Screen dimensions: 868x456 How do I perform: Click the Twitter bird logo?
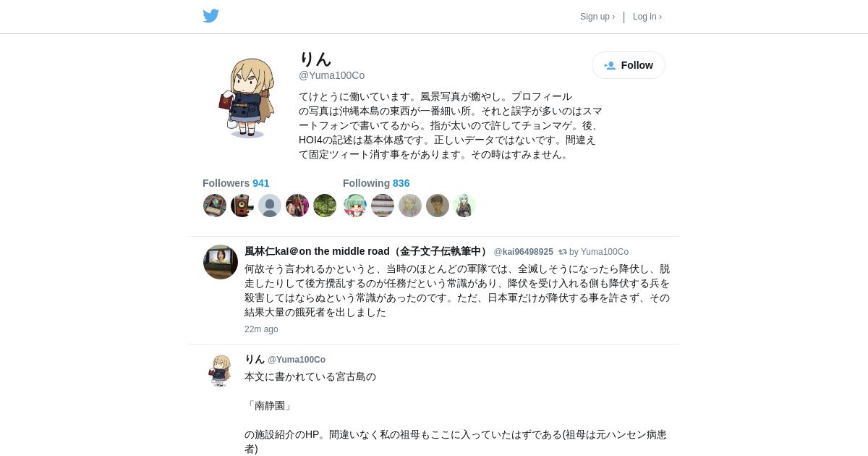210,16
